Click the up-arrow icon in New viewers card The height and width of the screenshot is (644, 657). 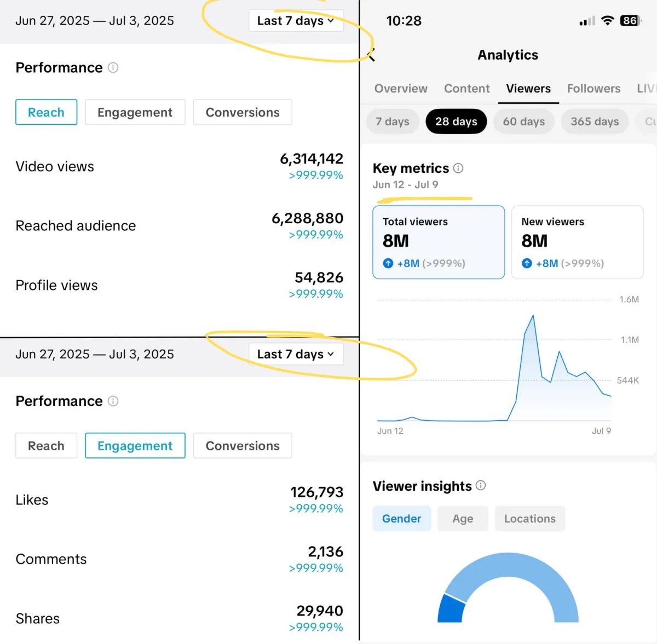[527, 263]
